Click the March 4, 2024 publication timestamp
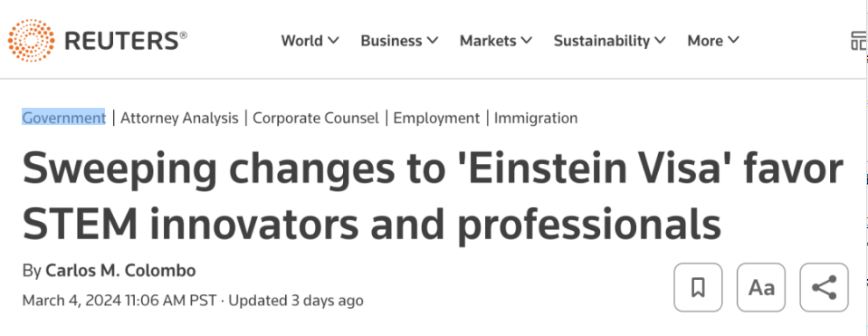This screenshot has width=868, height=336. (x=119, y=301)
